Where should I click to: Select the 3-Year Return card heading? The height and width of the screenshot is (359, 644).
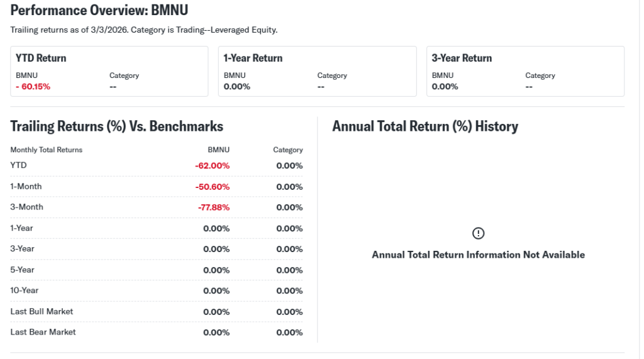462,58
